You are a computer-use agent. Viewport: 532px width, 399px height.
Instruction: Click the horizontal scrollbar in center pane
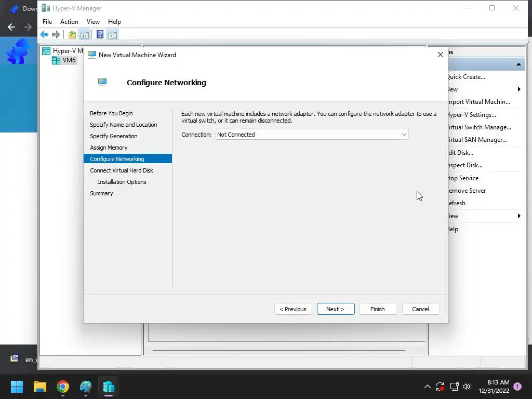[x=279, y=351]
